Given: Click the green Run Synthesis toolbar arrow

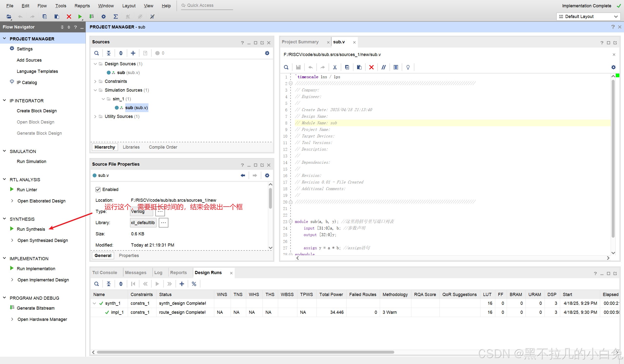Looking at the screenshot, I should pos(80,17).
